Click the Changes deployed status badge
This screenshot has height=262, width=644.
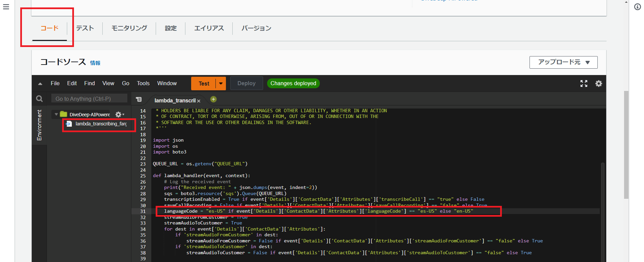pyautogui.click(x=293, y=83)
